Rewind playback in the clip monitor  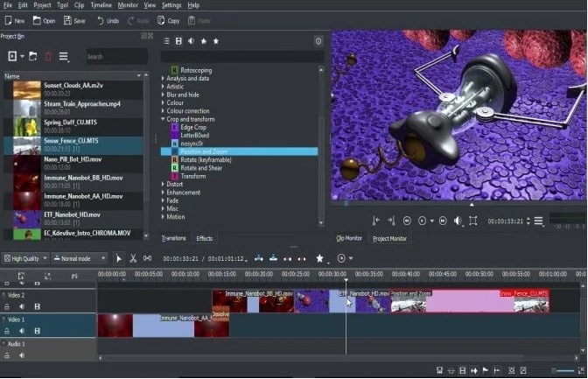pos(407,221)
